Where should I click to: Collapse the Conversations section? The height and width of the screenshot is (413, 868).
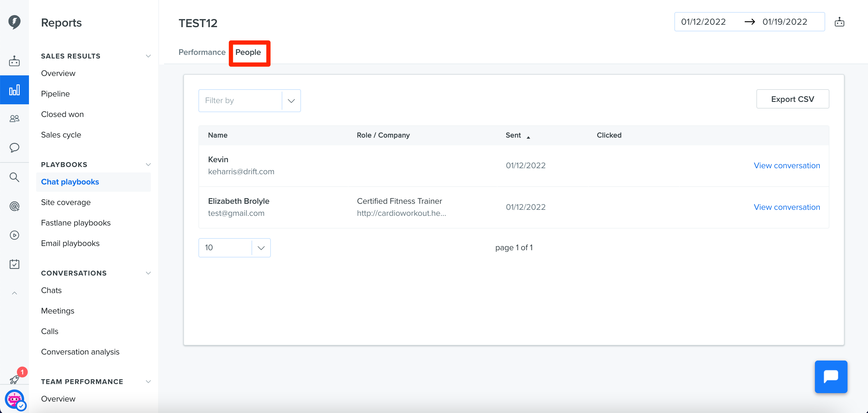(148, 273)
